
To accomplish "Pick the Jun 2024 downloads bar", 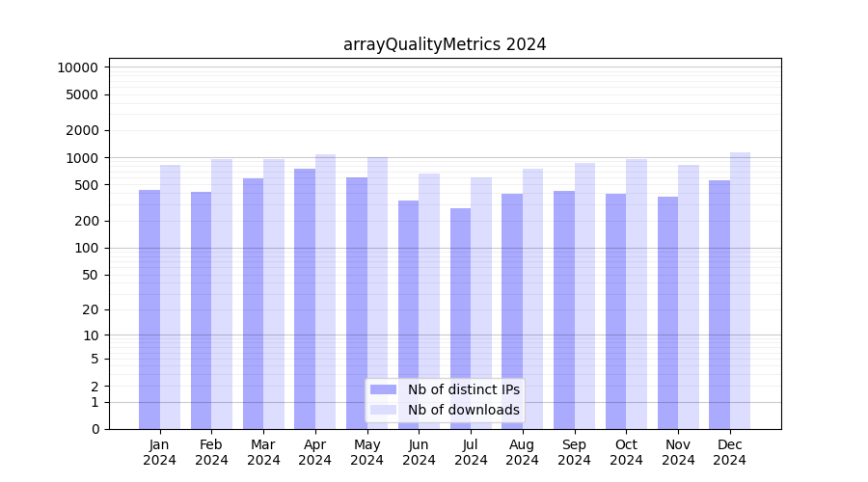I will click(x=429, y=301).
